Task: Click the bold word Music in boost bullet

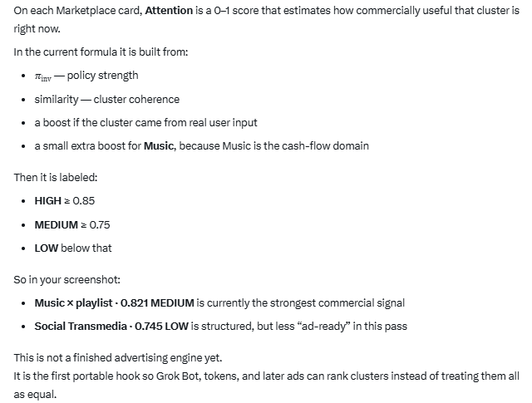Action: coord(159,146)
